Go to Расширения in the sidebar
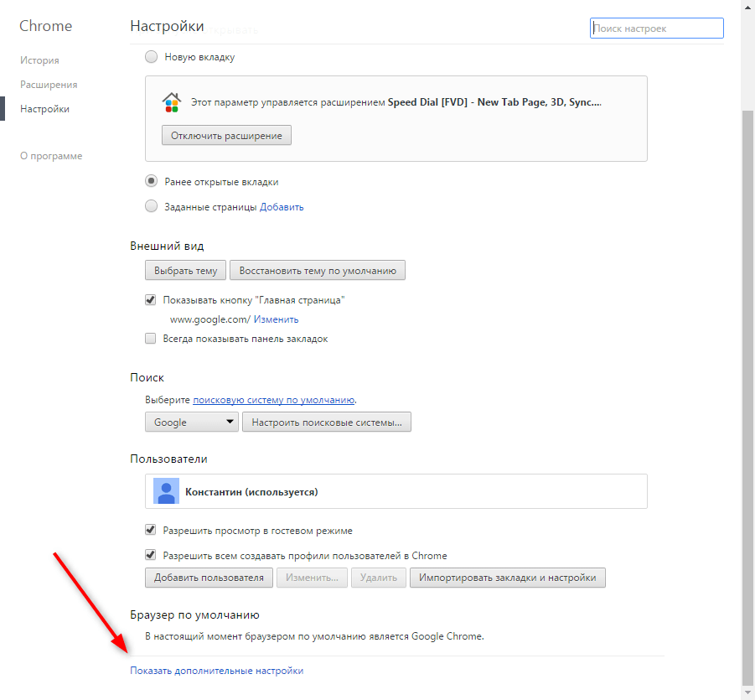The height and width of the screenshot is (700, 755). coord(49,85)
